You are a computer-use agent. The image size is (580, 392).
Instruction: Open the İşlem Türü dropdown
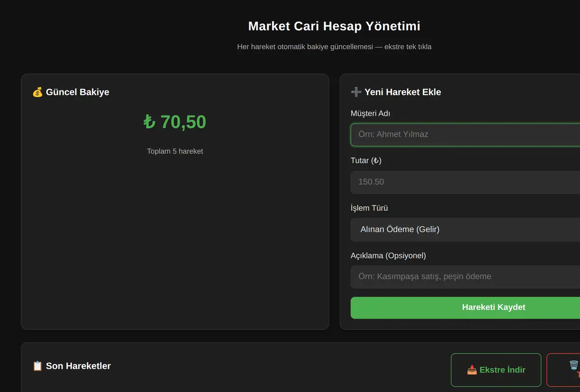465,230
